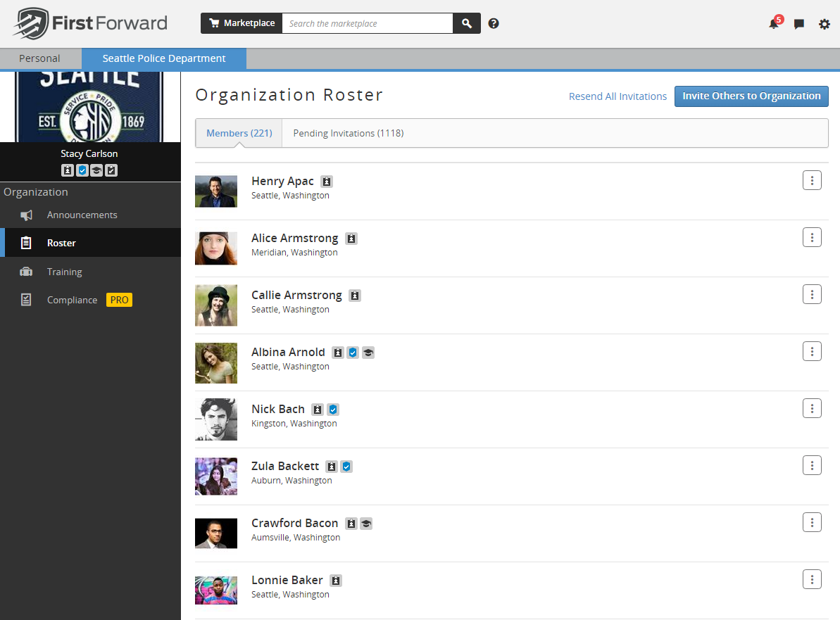
Task: Click Zula Backett's profile photo
Action: click(216, 476)
